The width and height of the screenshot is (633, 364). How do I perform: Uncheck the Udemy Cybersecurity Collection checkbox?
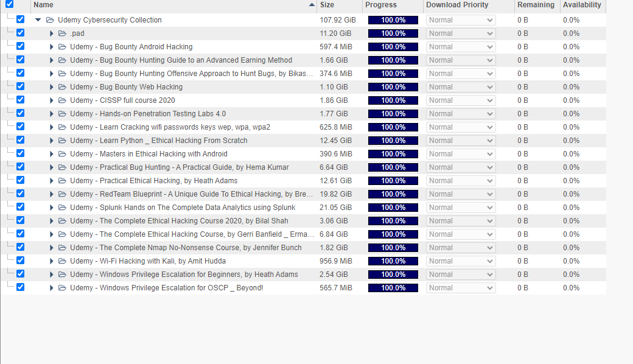(20, 19)
